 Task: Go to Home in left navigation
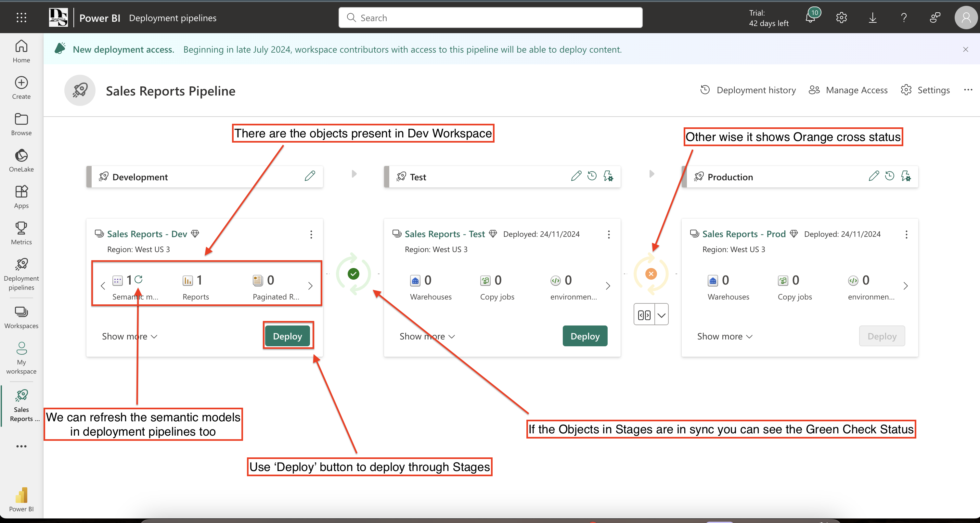tap(21, 51)
